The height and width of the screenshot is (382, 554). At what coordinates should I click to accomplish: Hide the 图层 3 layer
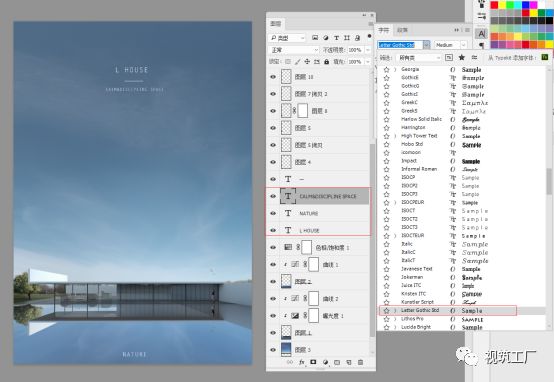(273, 350)
